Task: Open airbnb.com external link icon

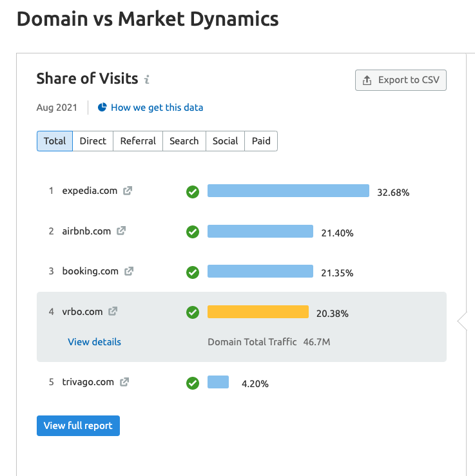Action: coord(121,231)
